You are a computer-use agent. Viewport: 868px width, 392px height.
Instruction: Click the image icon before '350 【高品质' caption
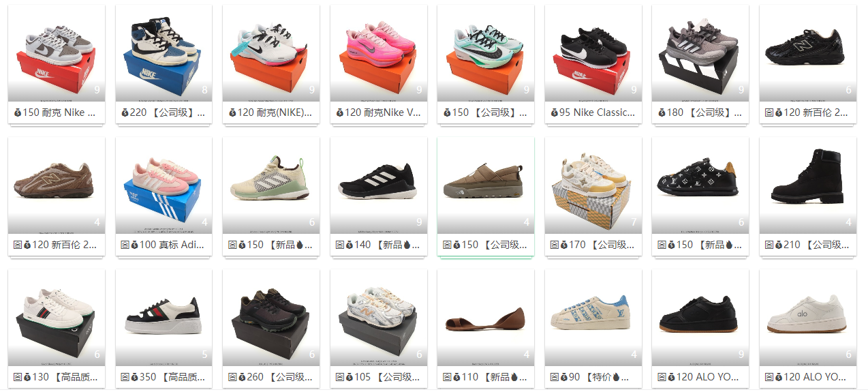pos(125,377)
